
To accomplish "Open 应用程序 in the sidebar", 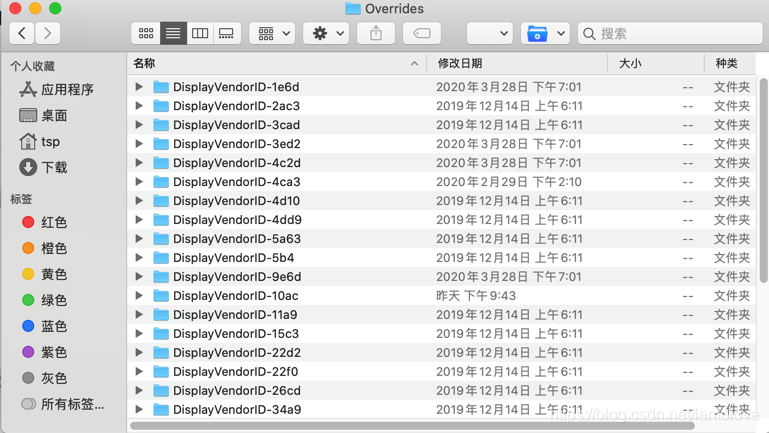I will tap(56, 89).
